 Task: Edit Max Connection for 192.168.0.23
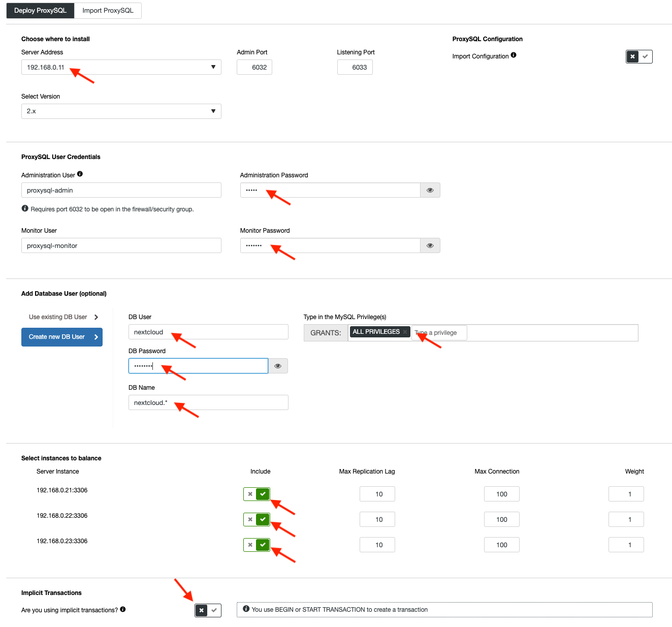502,545
